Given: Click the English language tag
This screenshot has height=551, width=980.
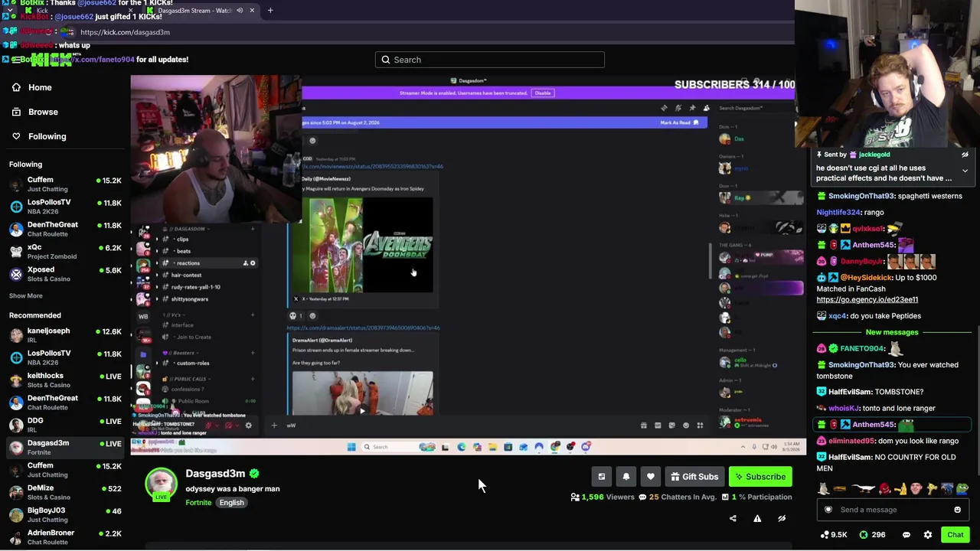Looking at the screenshot, I should coord(231,503).
